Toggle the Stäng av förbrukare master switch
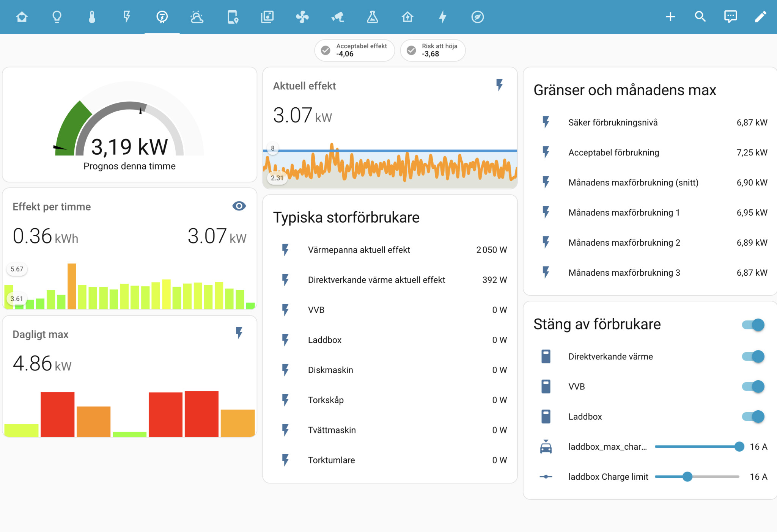 point(753,325)
